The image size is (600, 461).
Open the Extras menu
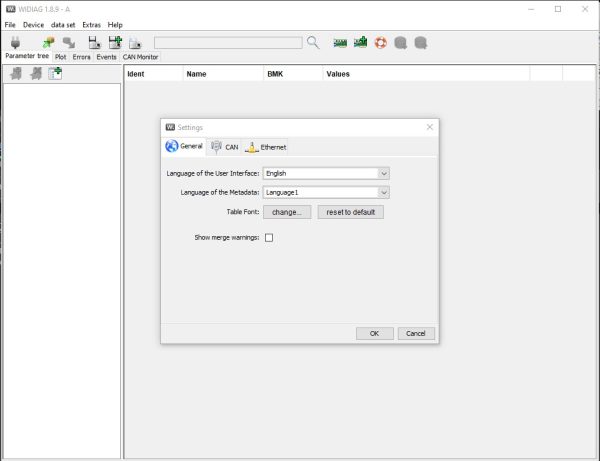pos(91,25)
